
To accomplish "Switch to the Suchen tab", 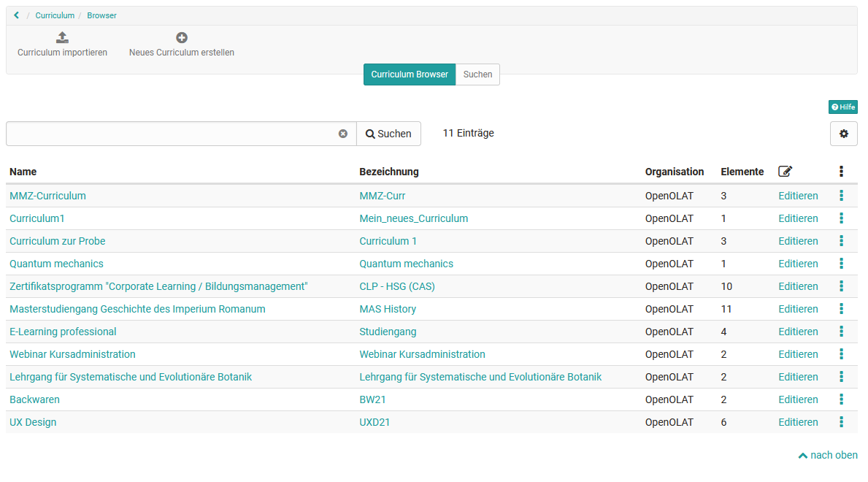I will [x=477, y=74].
